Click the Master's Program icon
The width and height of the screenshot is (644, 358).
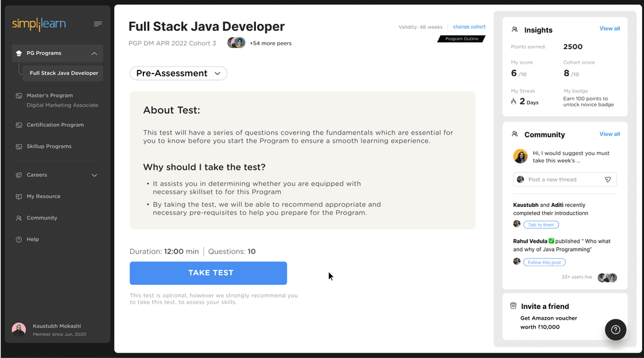click(x=18, y=96)
